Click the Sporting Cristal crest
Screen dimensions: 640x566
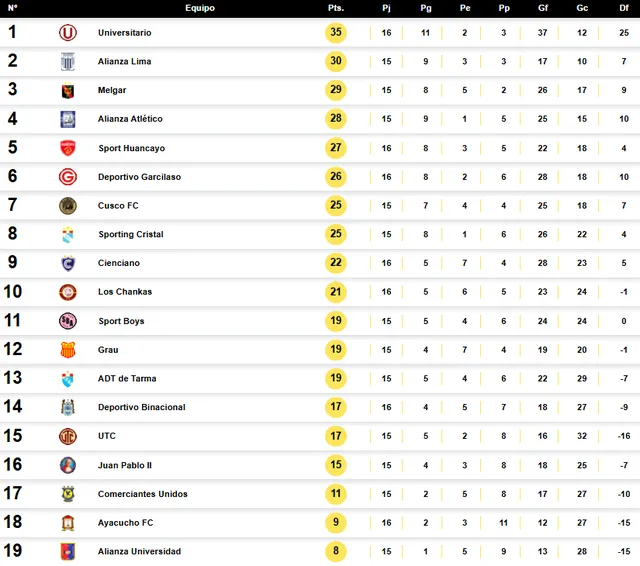[68, 235]
